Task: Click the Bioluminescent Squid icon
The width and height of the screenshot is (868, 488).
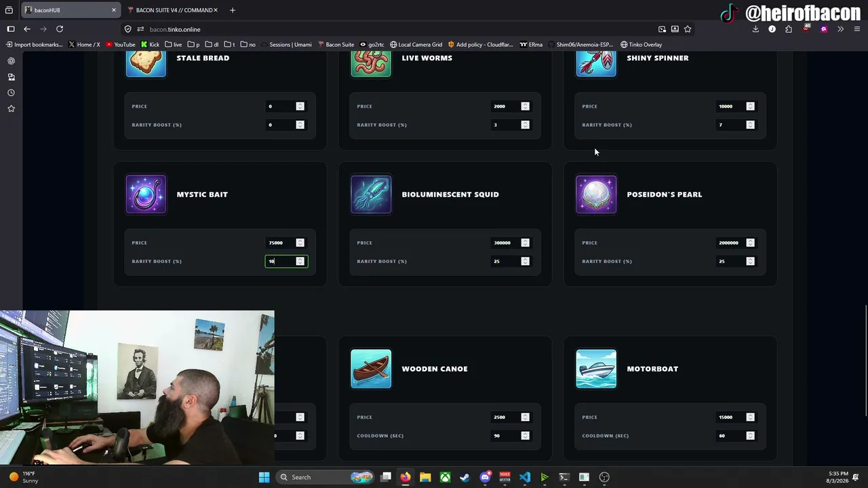Action: click(x=371, y=195)
